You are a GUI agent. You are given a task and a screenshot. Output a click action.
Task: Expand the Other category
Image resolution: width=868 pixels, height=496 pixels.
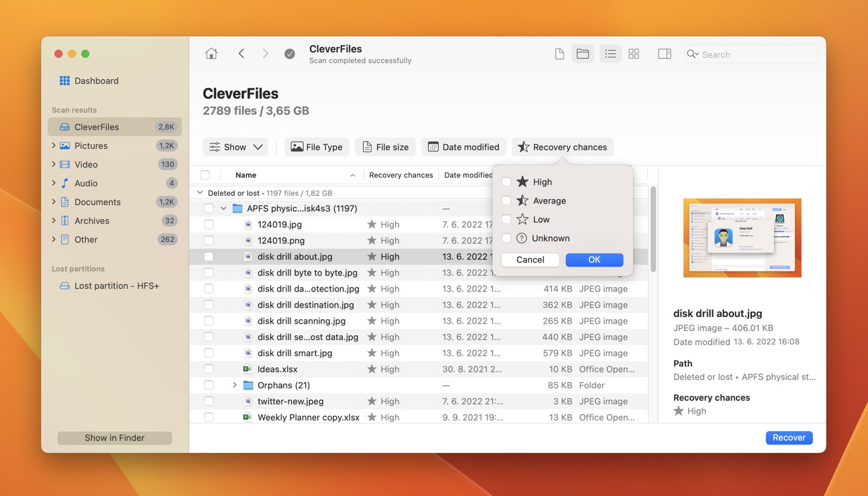[x=54, y=239]
